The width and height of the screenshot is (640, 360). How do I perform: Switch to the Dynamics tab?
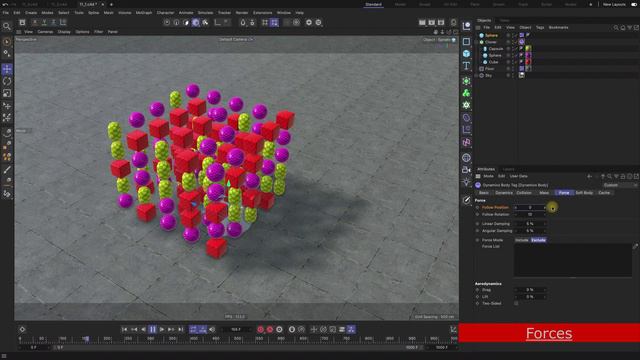504,193
